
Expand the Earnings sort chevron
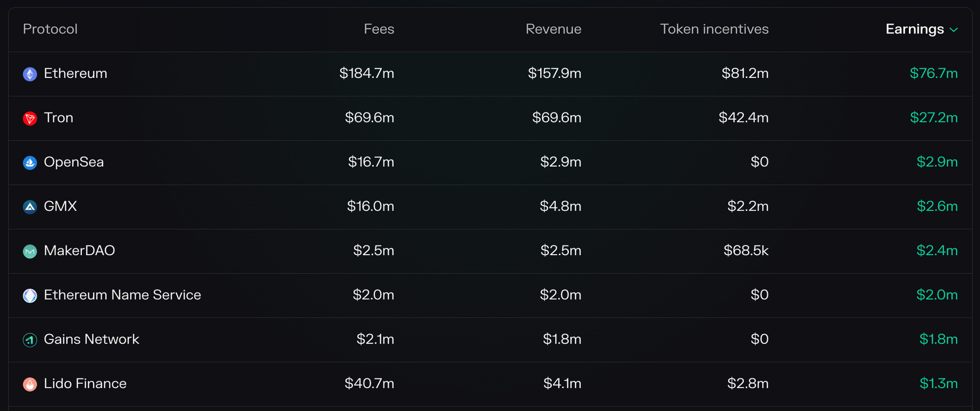(x=954, y=30)
